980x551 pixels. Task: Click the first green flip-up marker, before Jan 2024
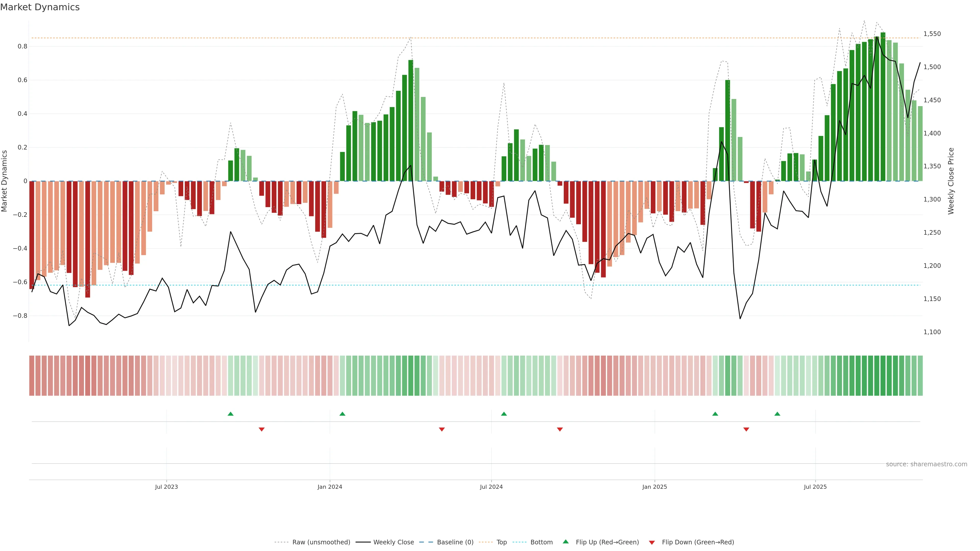click(230, 414)
